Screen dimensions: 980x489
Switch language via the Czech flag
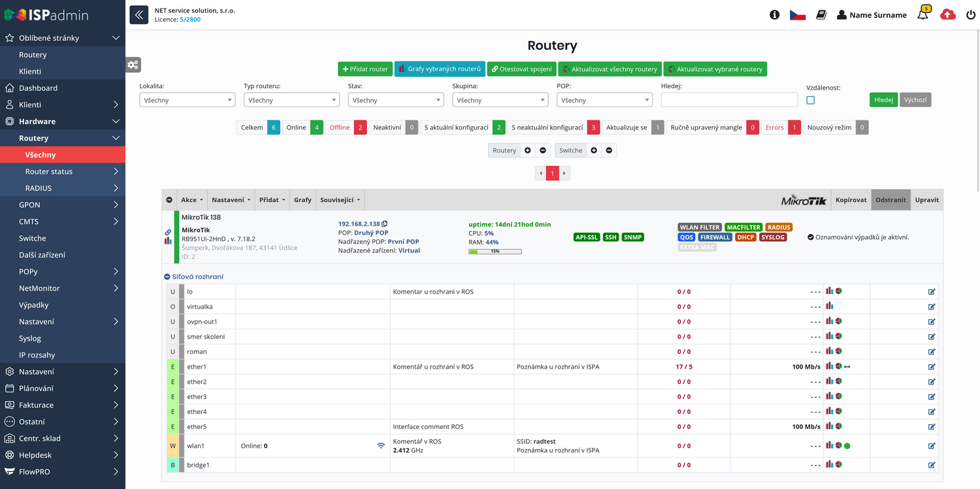[797, 14]
